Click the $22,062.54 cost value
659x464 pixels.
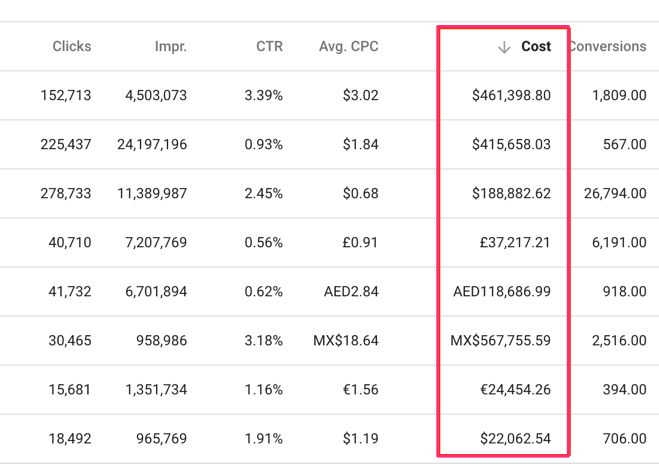point(511,439)
